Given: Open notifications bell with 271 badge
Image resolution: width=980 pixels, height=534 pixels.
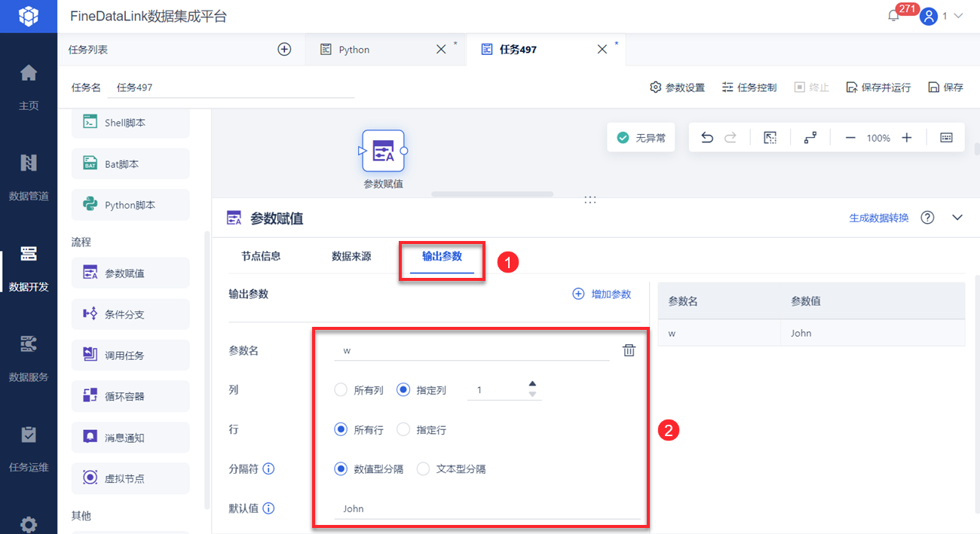Looking at the screenshot, I should (x=894, y=16).
